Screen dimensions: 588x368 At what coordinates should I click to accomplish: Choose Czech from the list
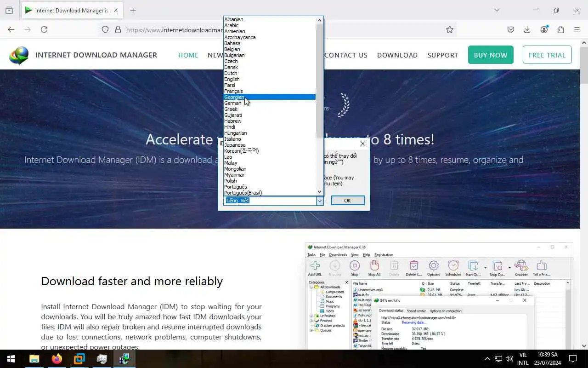pyautogui.click(x=270, y=61)
